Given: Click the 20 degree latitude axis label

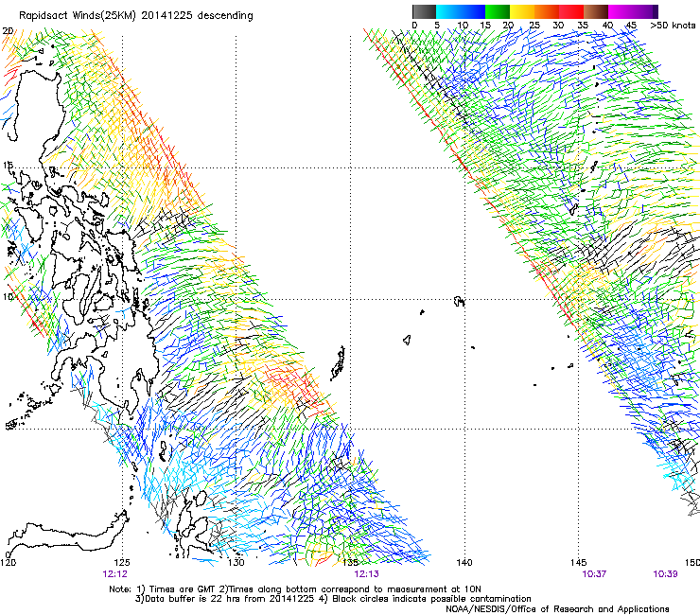Looking at the screenshot, I should pyautogui.click(x=8, y=31).
